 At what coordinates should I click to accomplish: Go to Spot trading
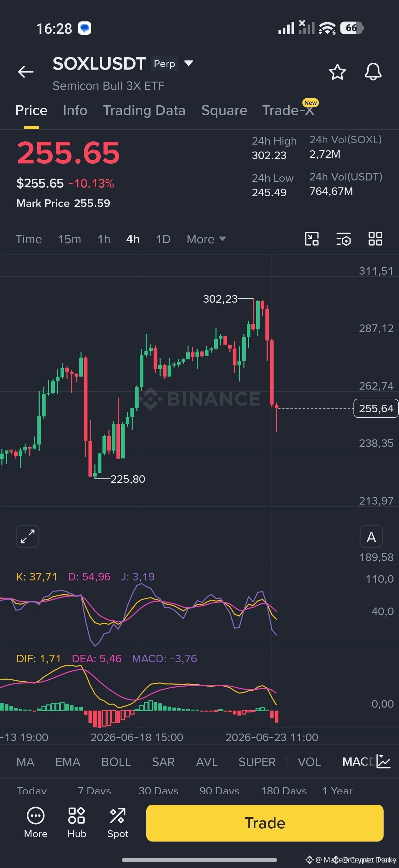117,823
